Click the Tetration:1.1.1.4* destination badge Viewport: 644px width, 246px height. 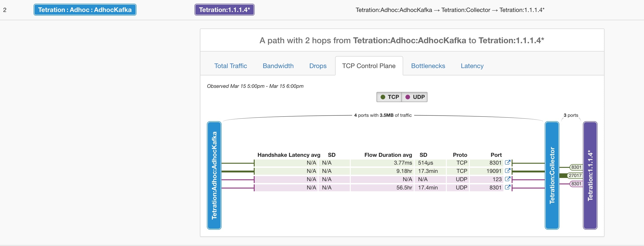(x=224, y=10)
